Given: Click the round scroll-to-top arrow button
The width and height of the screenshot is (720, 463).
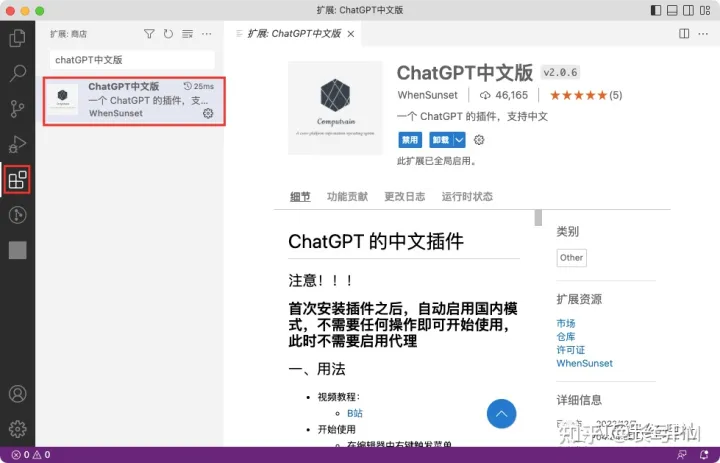Looking at the screenshot, I should pos(501,413).
